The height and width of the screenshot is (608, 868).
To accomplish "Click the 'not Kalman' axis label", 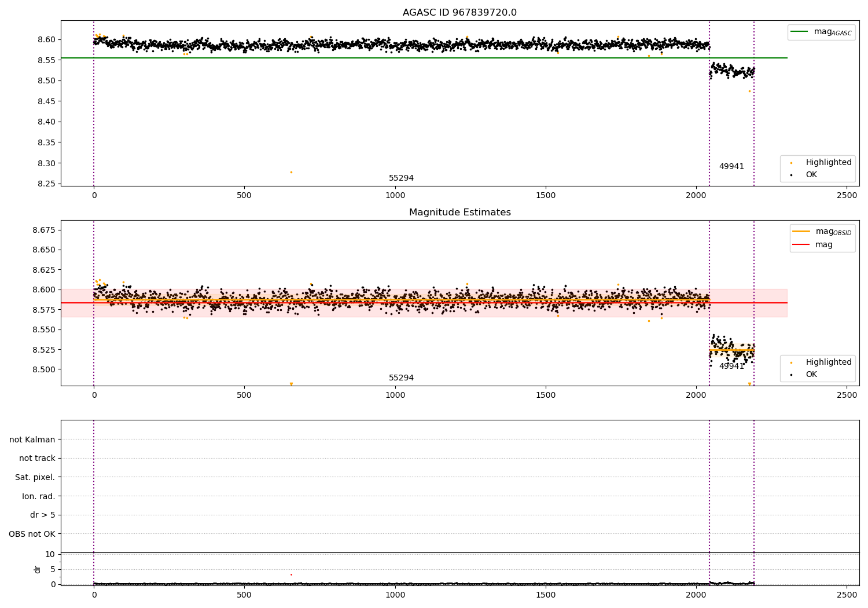I will [x=32, y=439].
